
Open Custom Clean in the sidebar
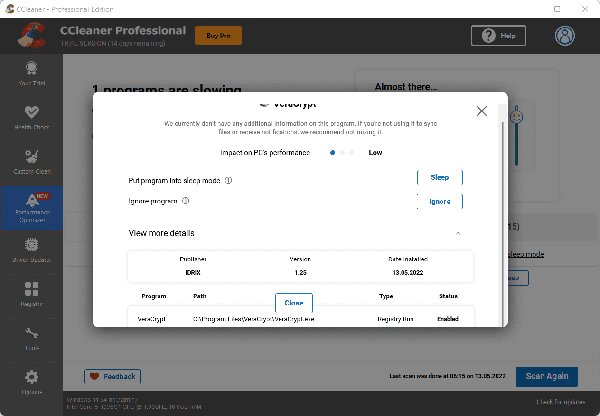point(32,162)
